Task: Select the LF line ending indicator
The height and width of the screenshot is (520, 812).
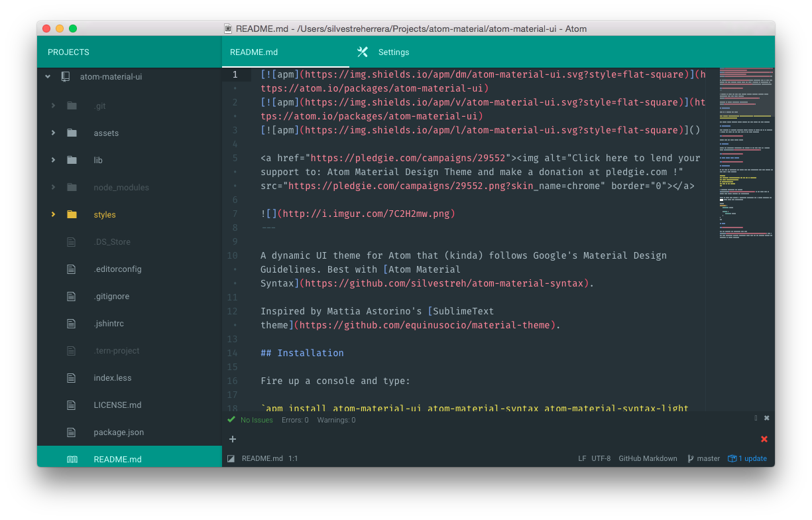Action: point(582,458)
